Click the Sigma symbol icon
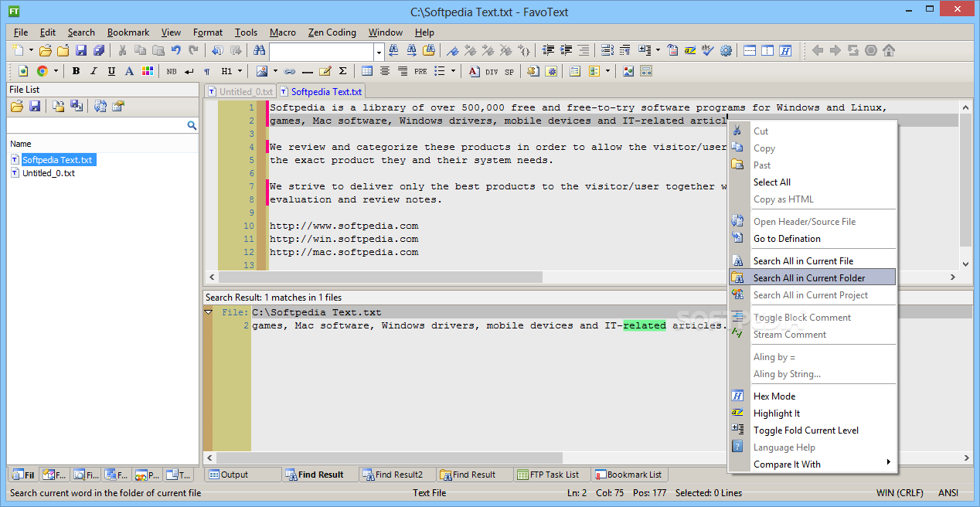This screenshot has height=507, width=980. [343, 71]
